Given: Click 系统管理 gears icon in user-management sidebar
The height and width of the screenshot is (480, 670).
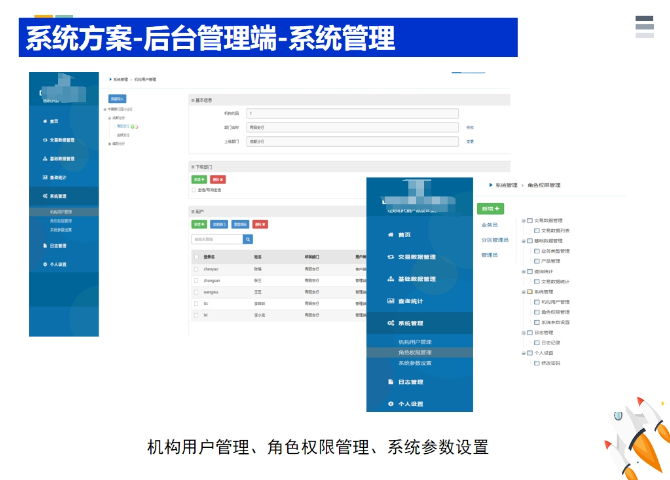Looking at the screenshot, I should (45, 196).
